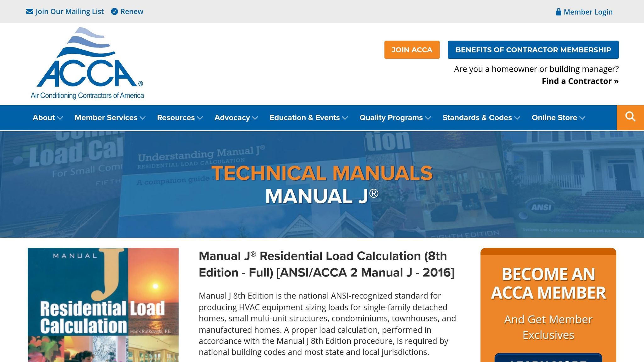
Task: Expand the Advocacy dropdown chevron
Action: pos(255,118)
